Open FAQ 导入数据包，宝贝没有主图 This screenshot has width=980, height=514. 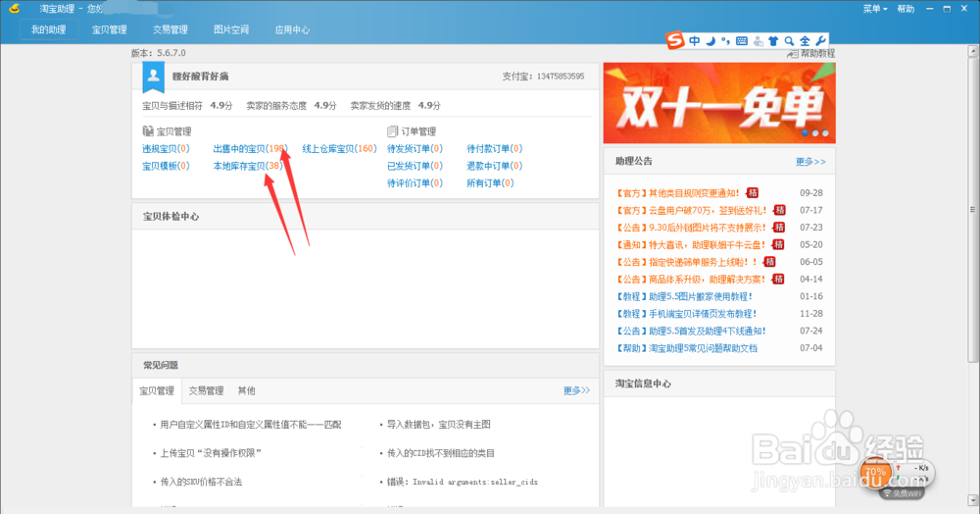439,425
